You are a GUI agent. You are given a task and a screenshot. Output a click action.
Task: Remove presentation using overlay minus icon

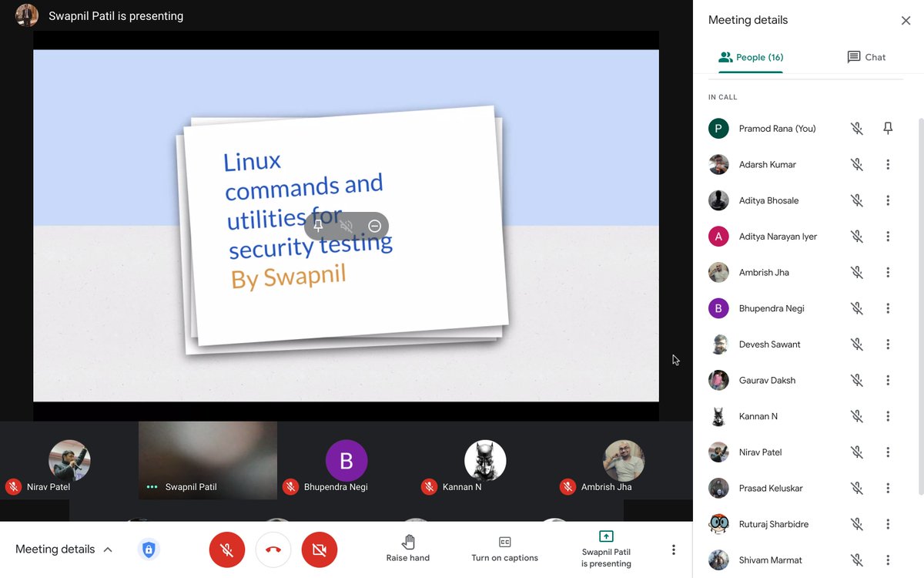[x=375, y=226]
